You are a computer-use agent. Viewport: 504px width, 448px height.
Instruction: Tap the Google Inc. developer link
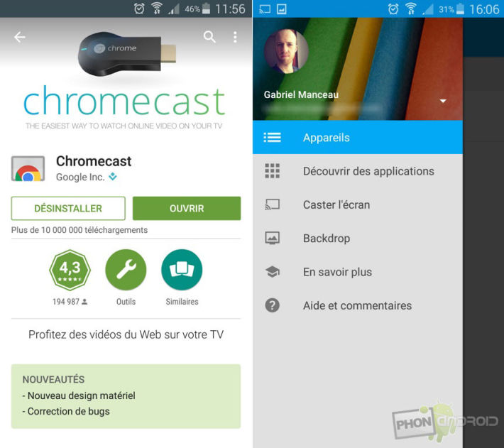tap(80, 177)
